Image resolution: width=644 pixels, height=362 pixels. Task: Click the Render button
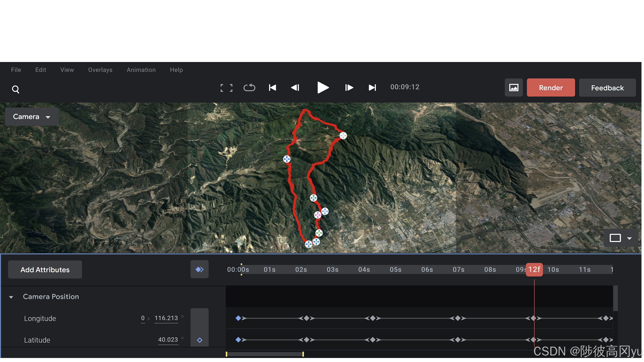pyautogui.click(x=550, y=88)
